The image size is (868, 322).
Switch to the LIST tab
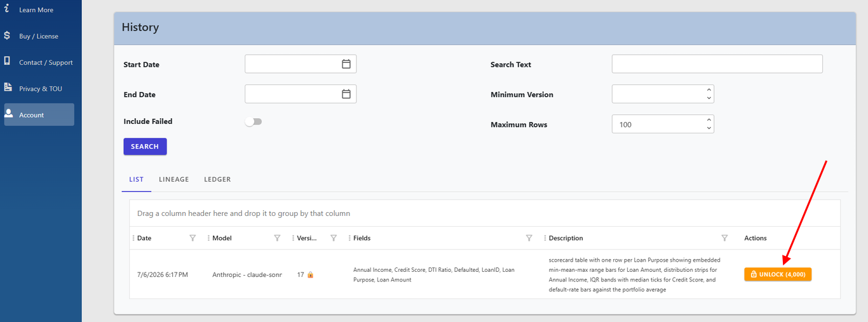(136, 180)
